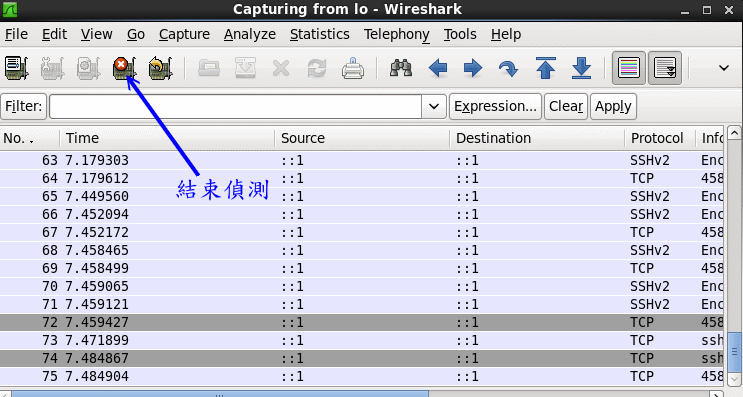
Task: Open the Help menu
Action: 506,34
